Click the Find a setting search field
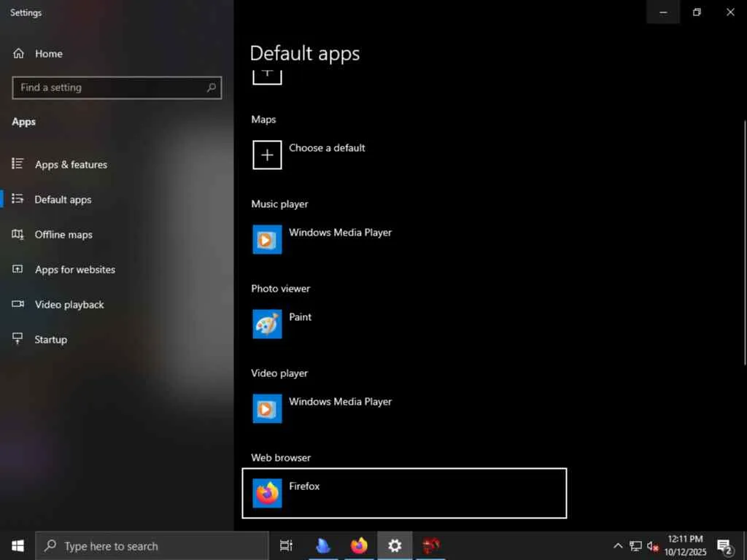The width and height of the screenshot is (747, 560). [117, 87]
